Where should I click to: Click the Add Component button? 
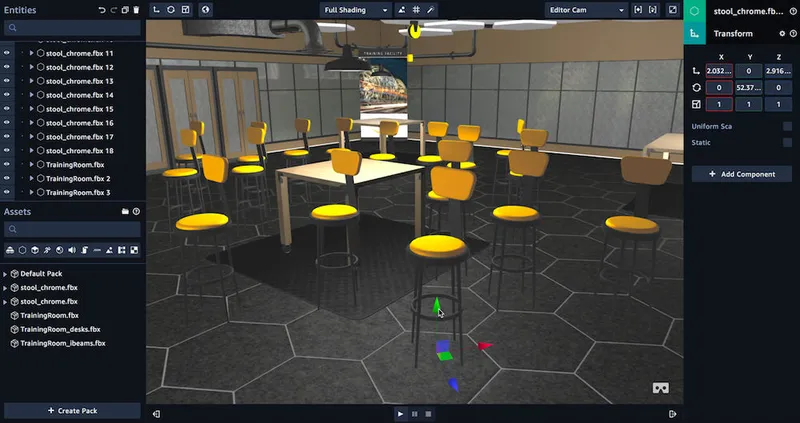[x=741, y=174]
